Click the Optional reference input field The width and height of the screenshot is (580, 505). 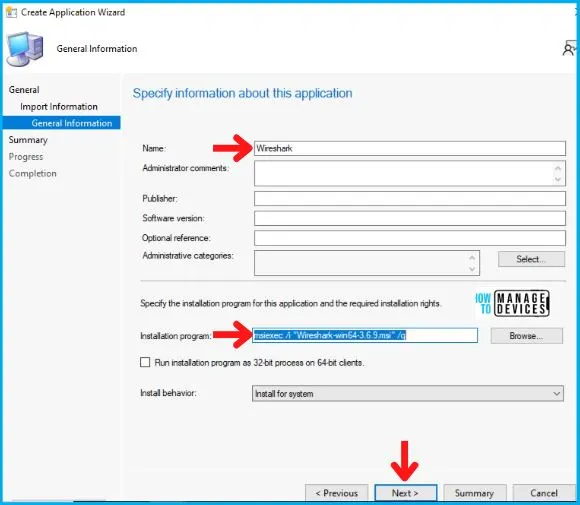[410, 238]
